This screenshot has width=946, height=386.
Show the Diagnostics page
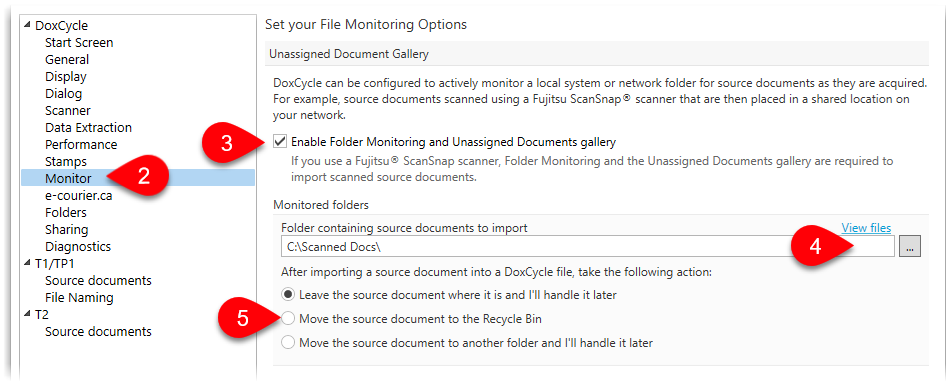pyautogui.click(x=78, y=246)
